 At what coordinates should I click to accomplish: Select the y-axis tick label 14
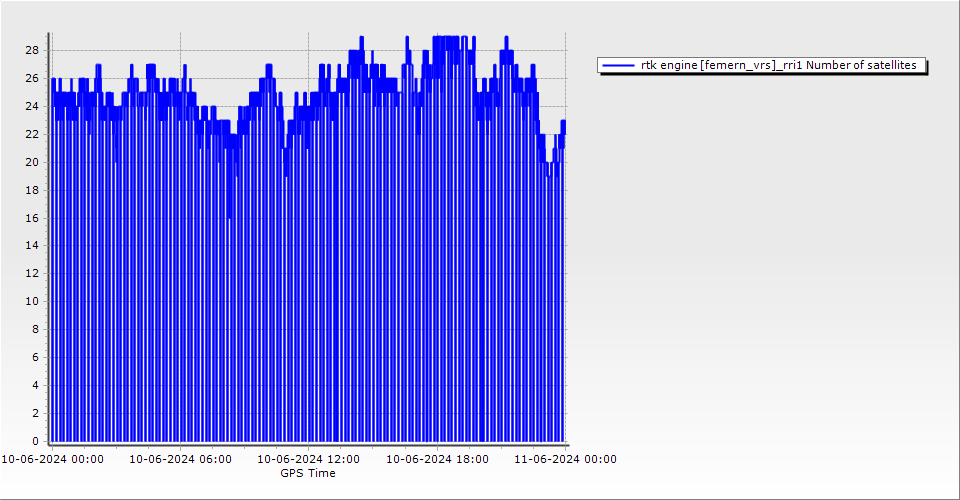tap(32, 245)
